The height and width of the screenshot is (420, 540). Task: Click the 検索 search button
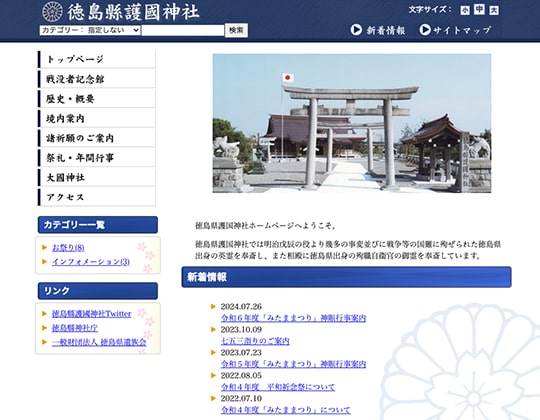point(236,30)
